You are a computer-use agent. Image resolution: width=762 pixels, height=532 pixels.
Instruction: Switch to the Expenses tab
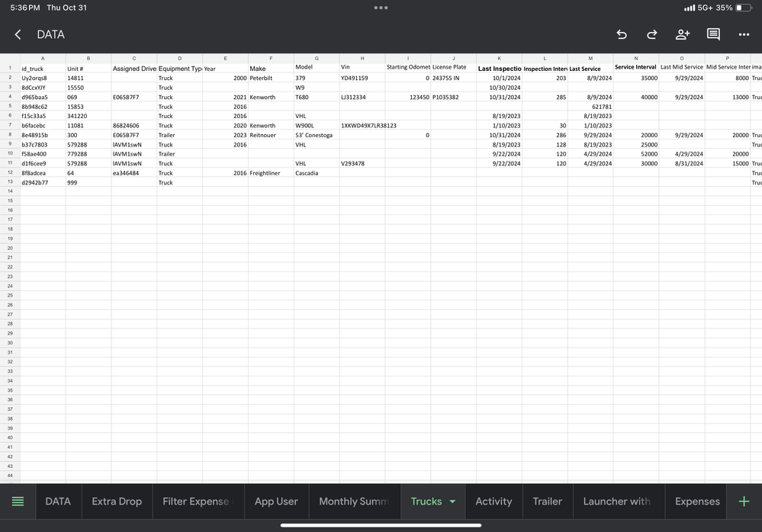(697, 502)
